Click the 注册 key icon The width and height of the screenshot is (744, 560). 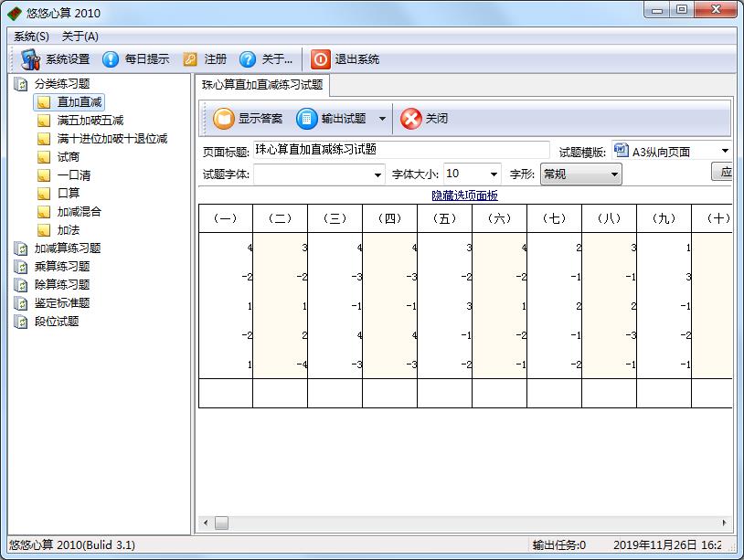[x=190, y=59]
